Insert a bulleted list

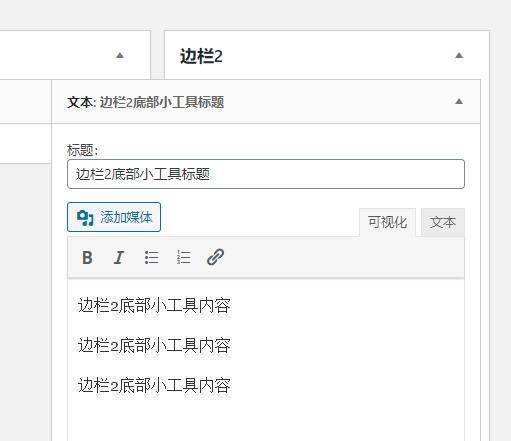151,257
